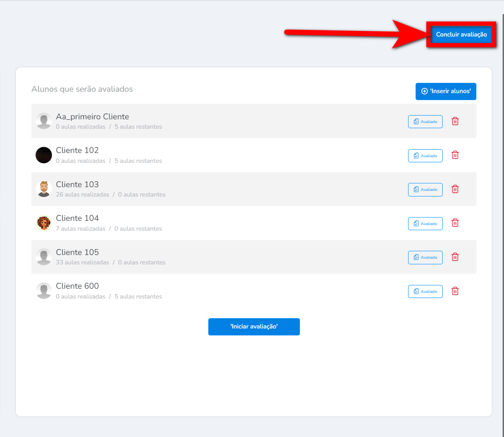Remove Cliente 102 using trash icon
Image resolution: width=504 pixels, height=437 pixels.
pos(455,155)
